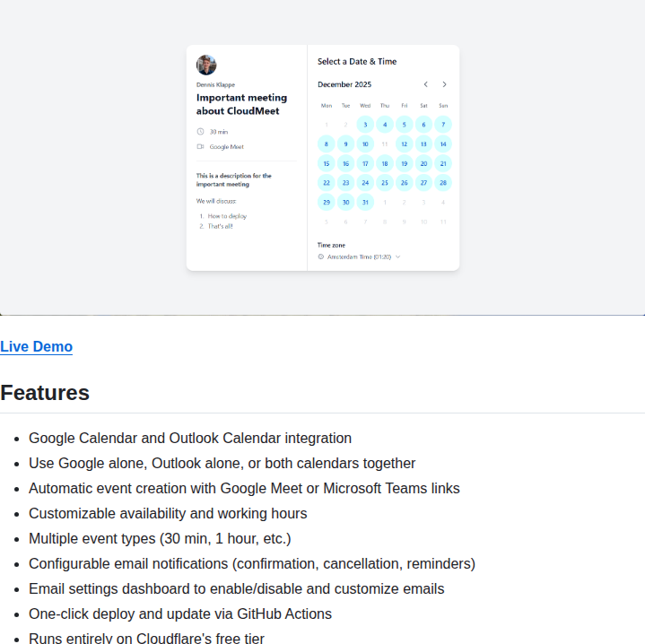
Task: Choose December 8 date circle
Action: (x=326, y=144)
